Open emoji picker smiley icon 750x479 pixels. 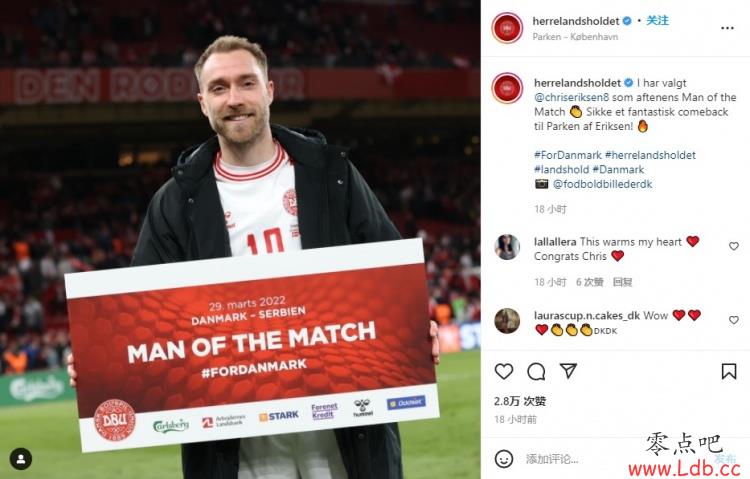504,459
